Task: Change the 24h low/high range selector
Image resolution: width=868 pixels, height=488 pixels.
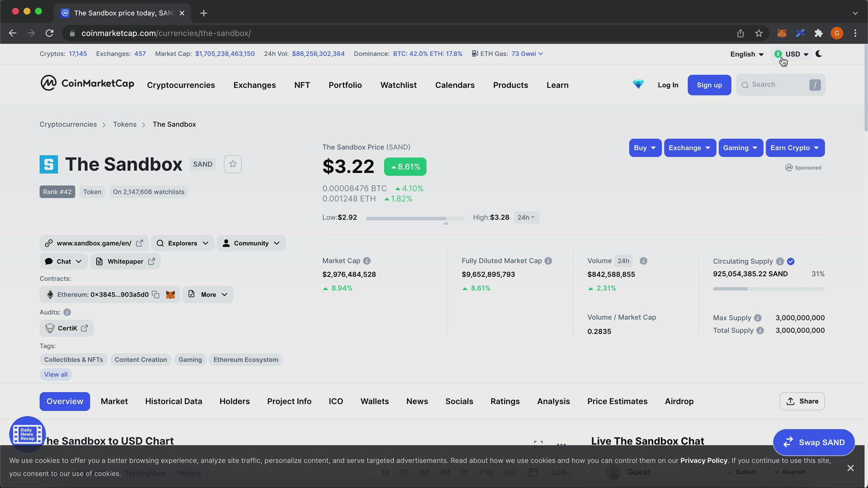Action: (526, 217)
